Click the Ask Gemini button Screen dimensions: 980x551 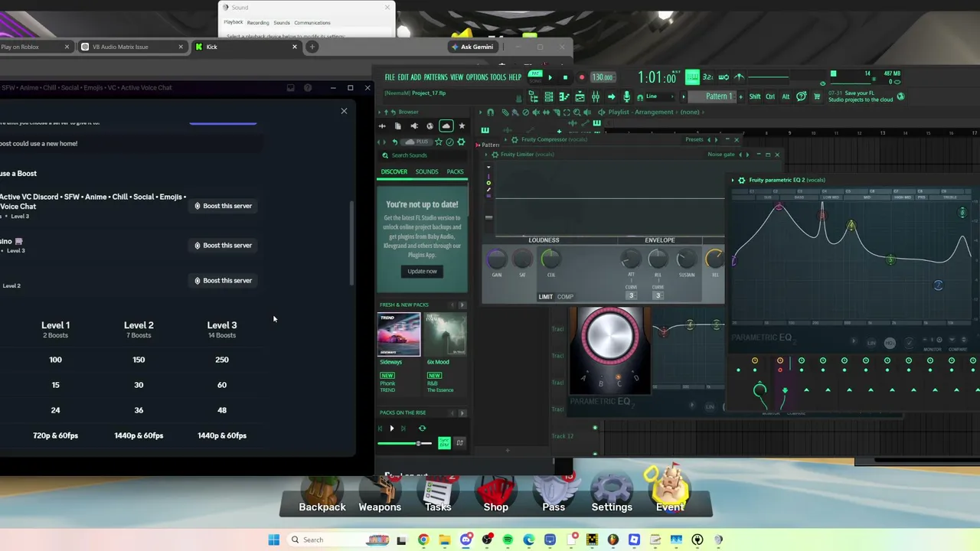coord(472,47)
